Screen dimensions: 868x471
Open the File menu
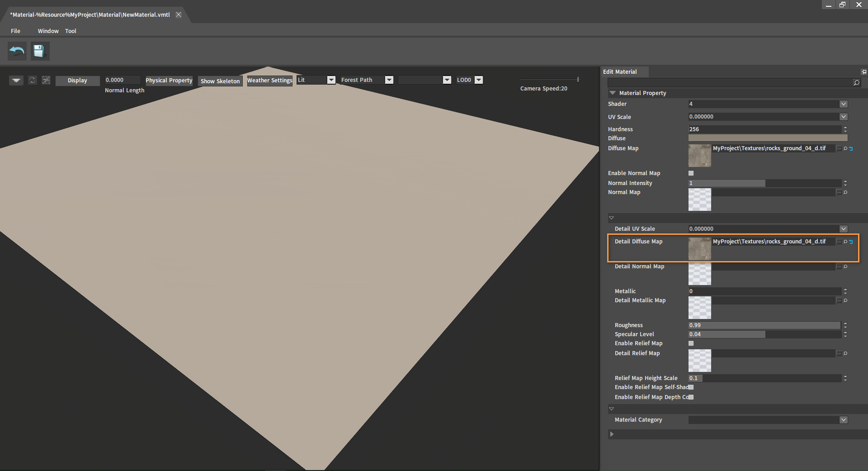(15, 31)
